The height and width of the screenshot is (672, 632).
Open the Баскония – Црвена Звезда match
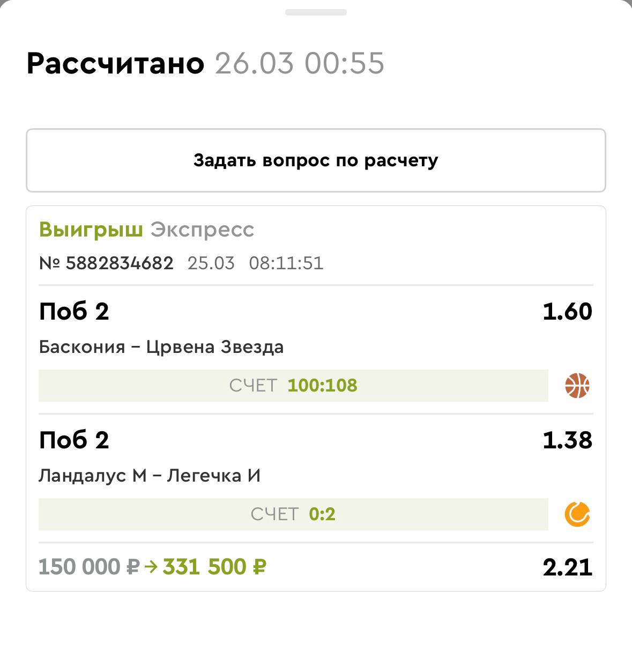(161, 347)
